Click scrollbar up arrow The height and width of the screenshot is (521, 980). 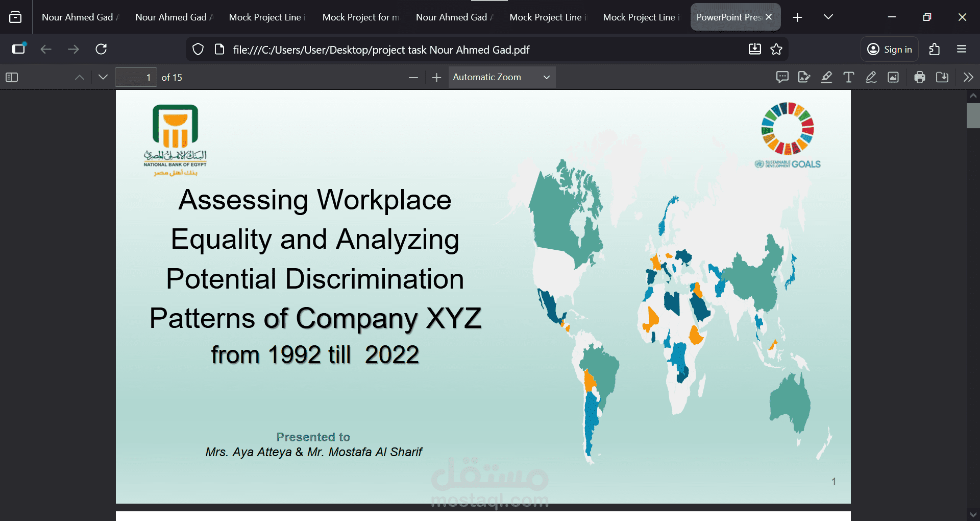click(973, 96)
